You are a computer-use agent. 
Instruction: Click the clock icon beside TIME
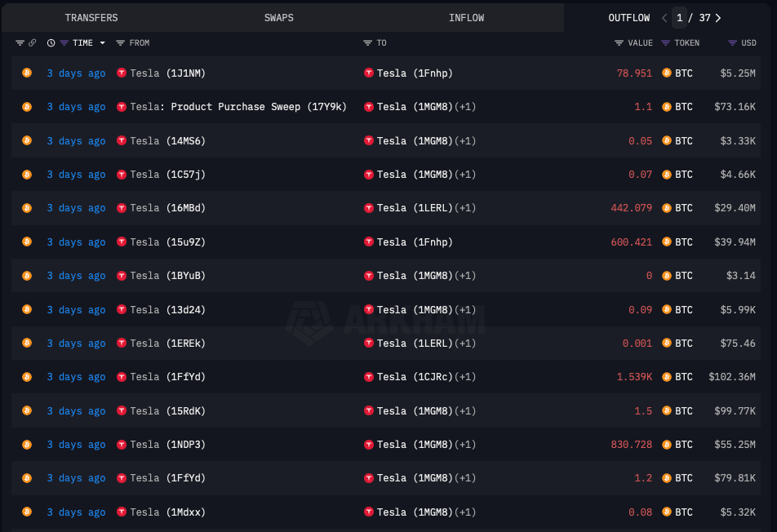pos(51,43)
